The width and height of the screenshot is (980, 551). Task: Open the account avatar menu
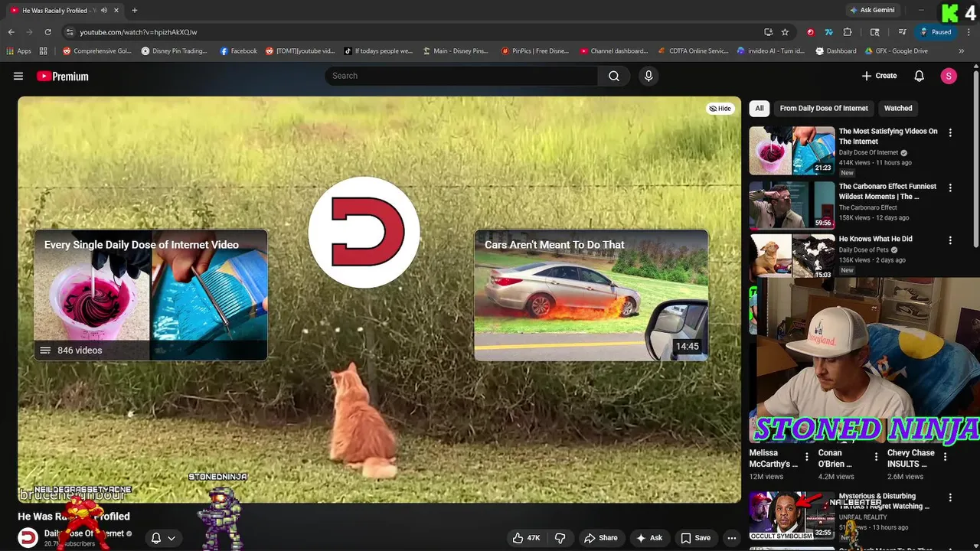coord(949,76)
